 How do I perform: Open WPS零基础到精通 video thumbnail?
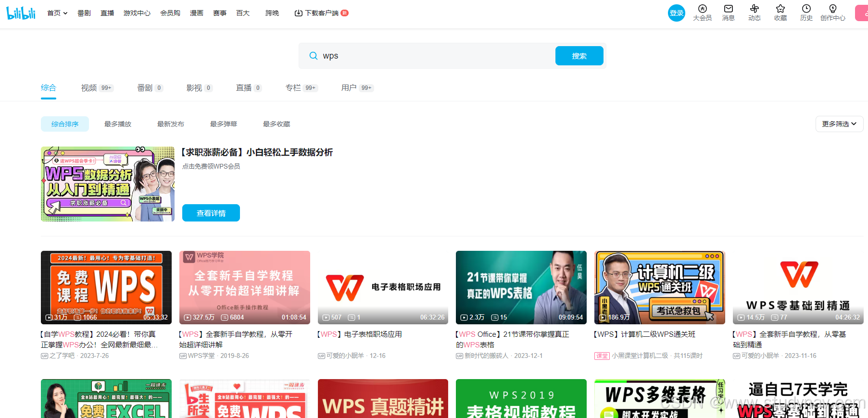coord(798,287)
